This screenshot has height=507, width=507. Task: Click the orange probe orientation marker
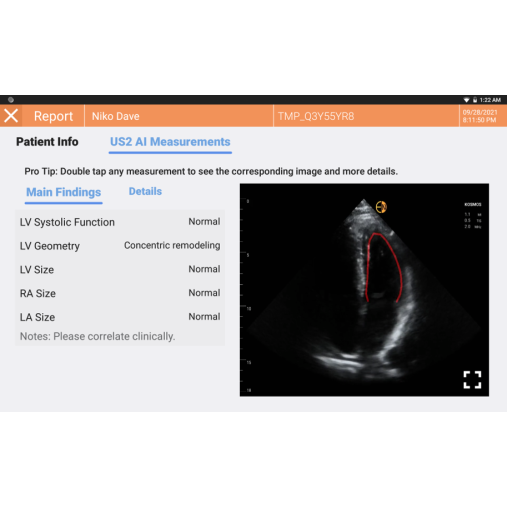381,207
